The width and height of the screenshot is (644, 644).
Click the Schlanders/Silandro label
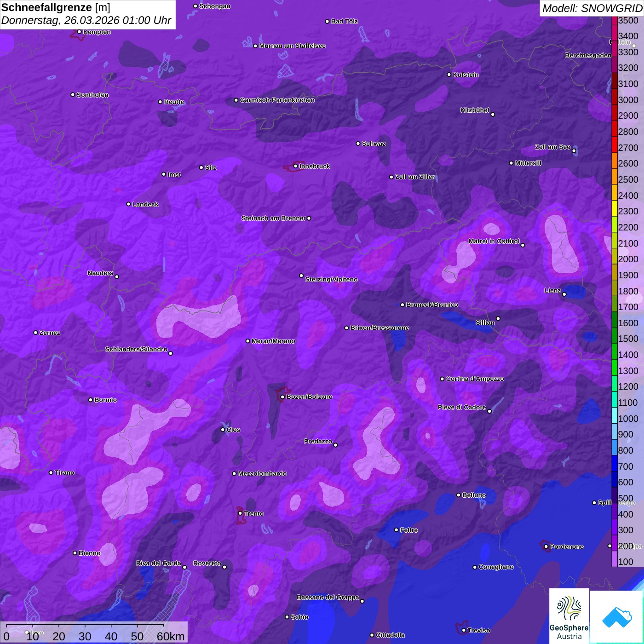coord(136,349)
